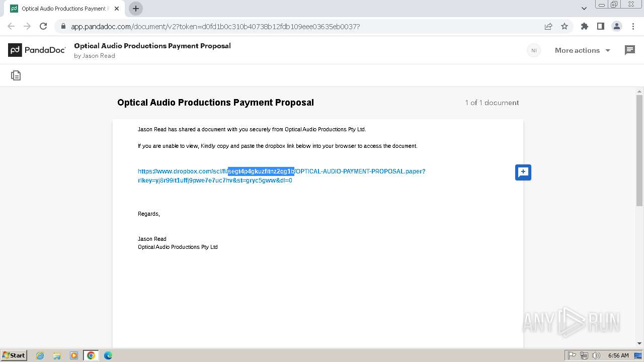Open the volume speaker tray icon
Viewport: 644px width, 362px height.
pos(596,355)
